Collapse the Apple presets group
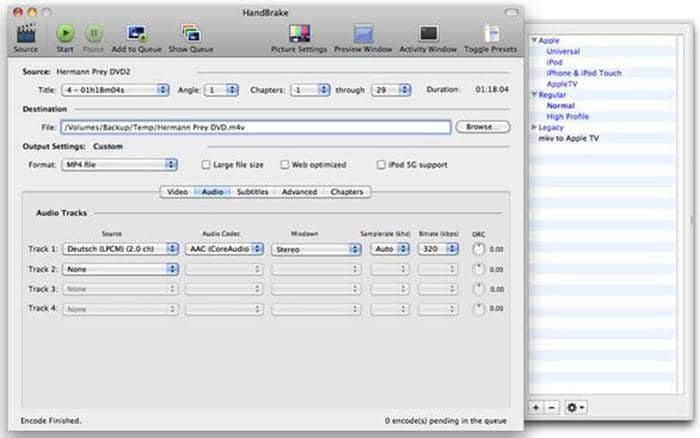Viewport: 700px width, 438px height. tap(534, 41)
